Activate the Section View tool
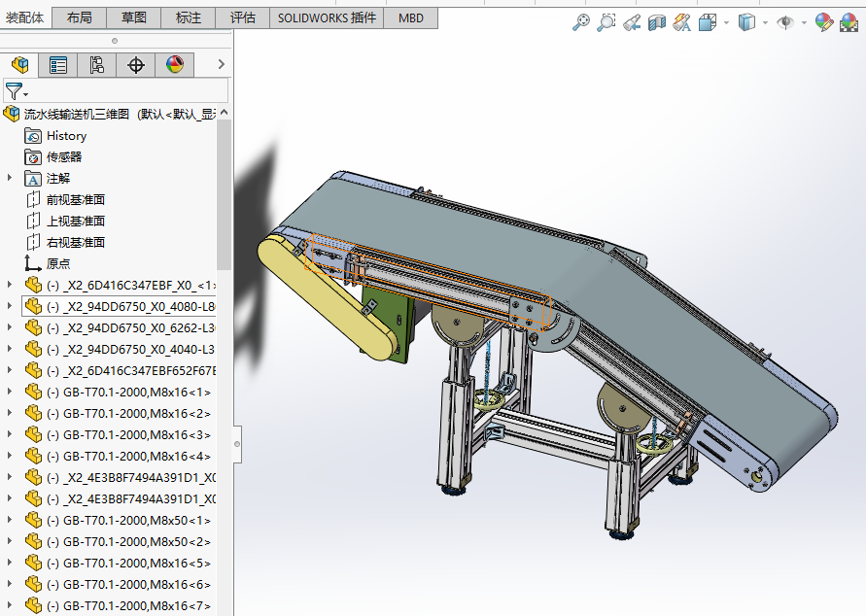866x616 pixels. [x=657, y=22]
